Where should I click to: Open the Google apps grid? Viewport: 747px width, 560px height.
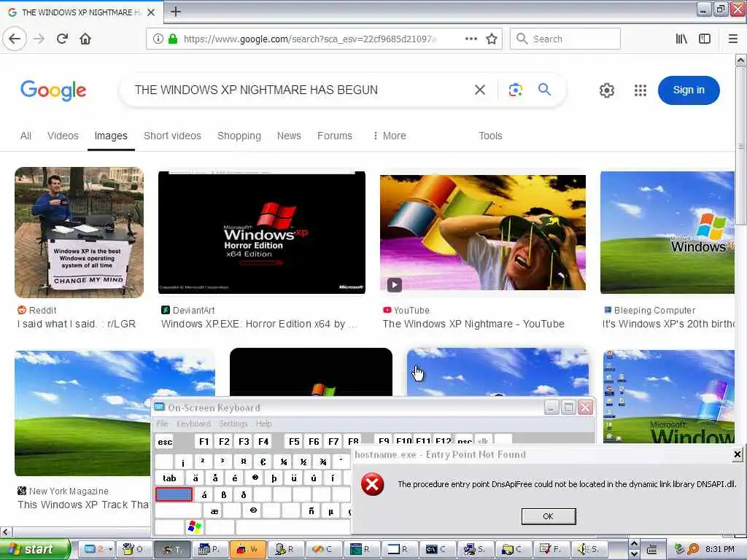(x=640, y=90)
